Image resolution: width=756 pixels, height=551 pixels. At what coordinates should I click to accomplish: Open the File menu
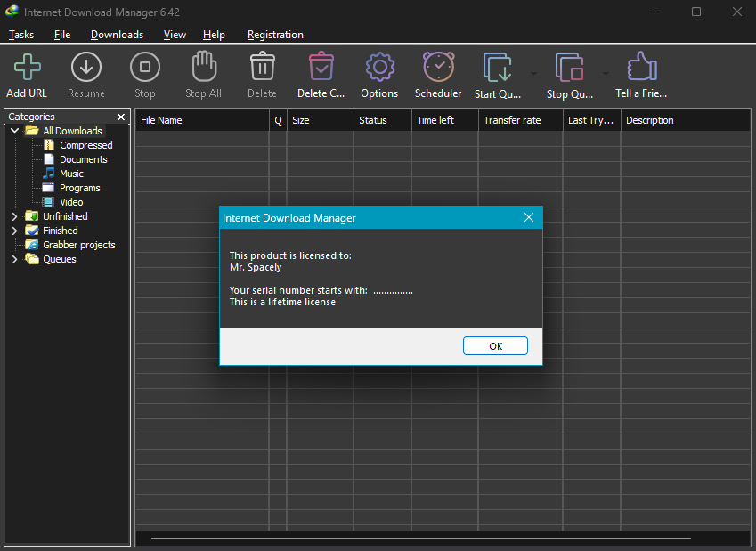coord(62,35)
